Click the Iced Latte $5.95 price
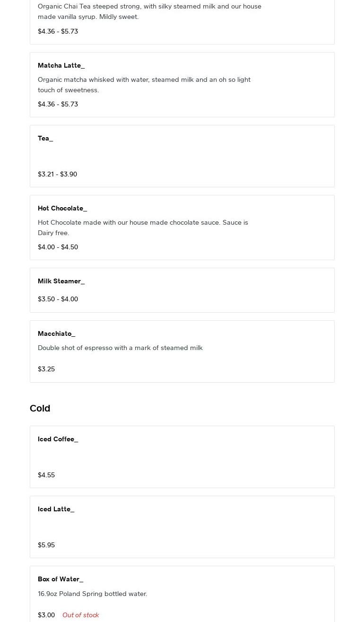364x622 pixels. tap(46, 545)
